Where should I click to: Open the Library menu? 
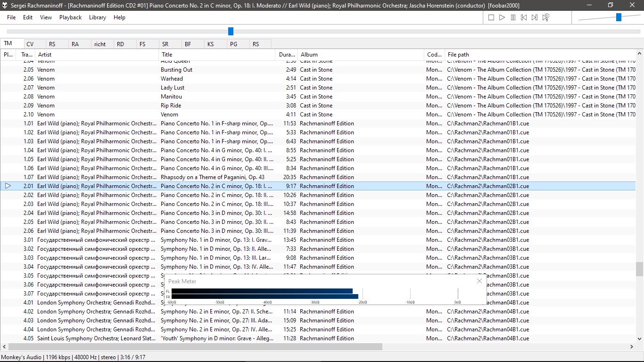click(x=98, y=17)
